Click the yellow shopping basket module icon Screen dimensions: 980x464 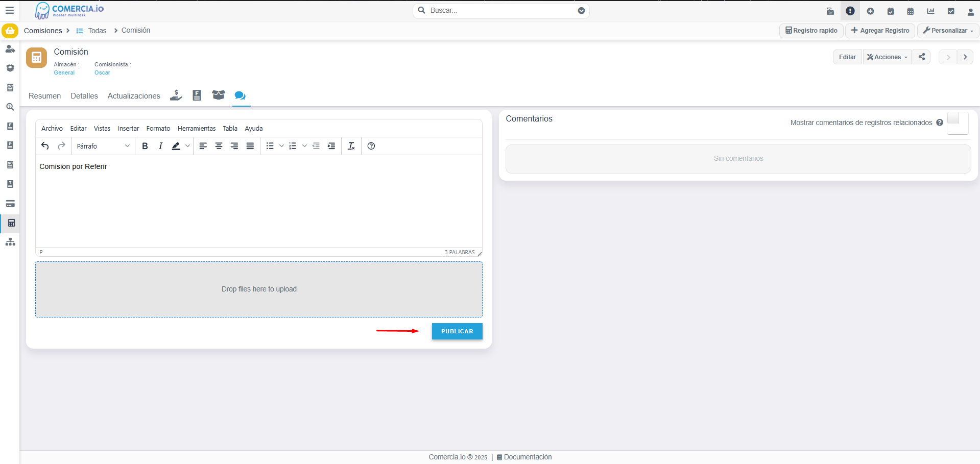(x=10, y=31)
